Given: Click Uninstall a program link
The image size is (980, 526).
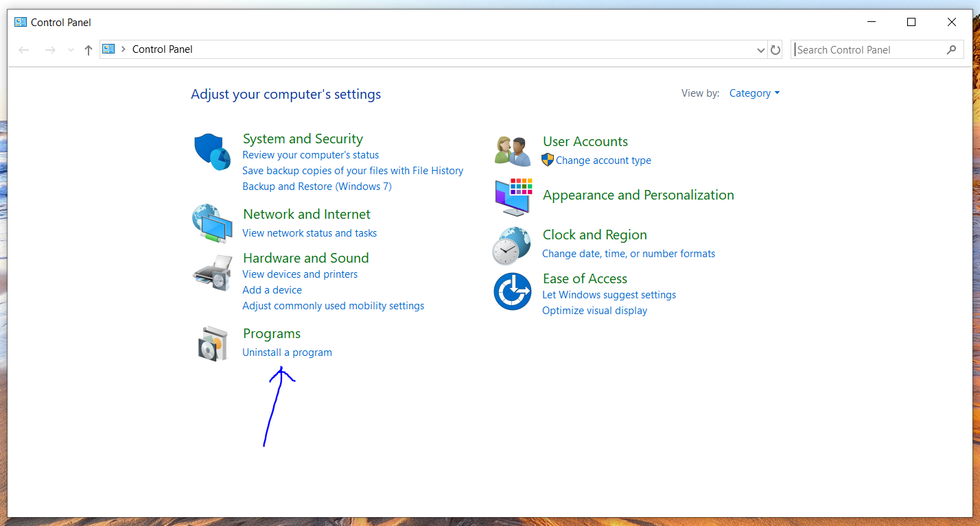Looking at the screenshot, I should click(287, 352).
